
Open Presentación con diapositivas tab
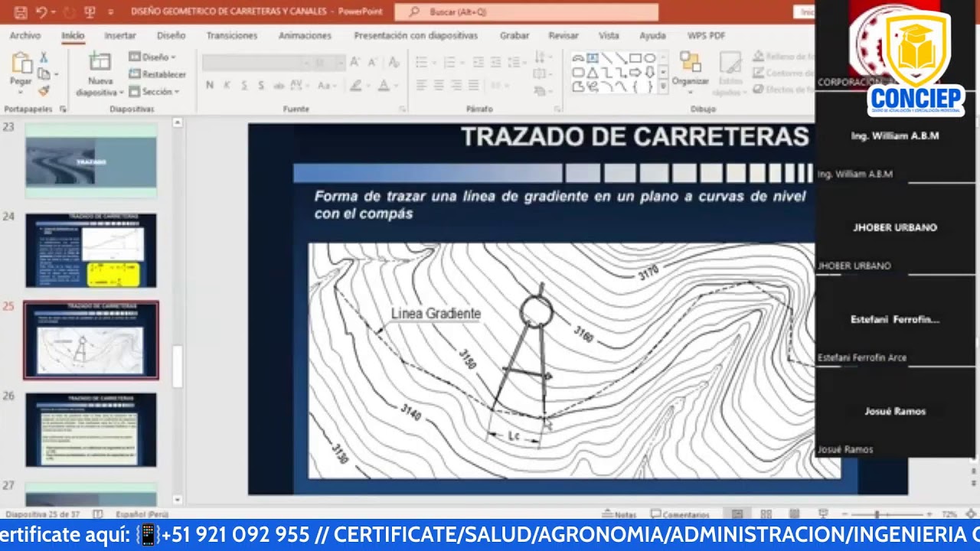tap(416, 35)
